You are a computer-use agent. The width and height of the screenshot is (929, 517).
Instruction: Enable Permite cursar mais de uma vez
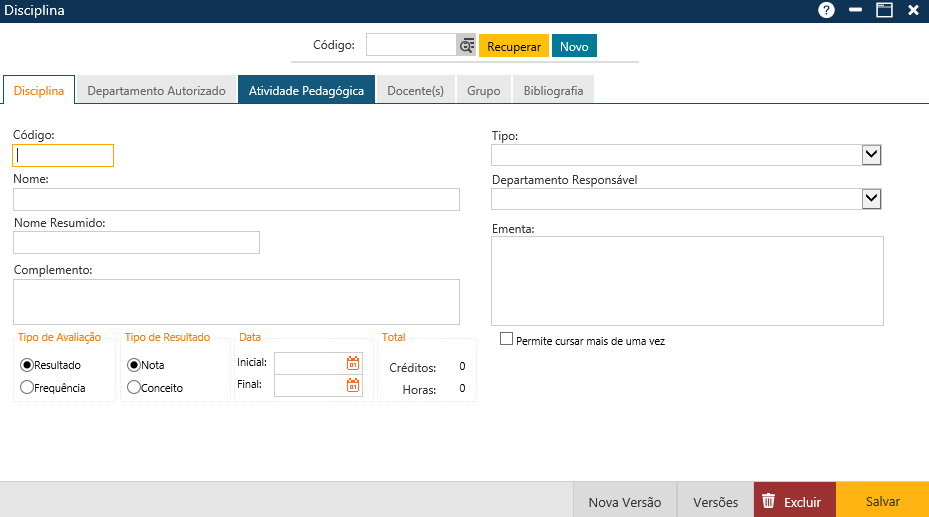[506, 340]
